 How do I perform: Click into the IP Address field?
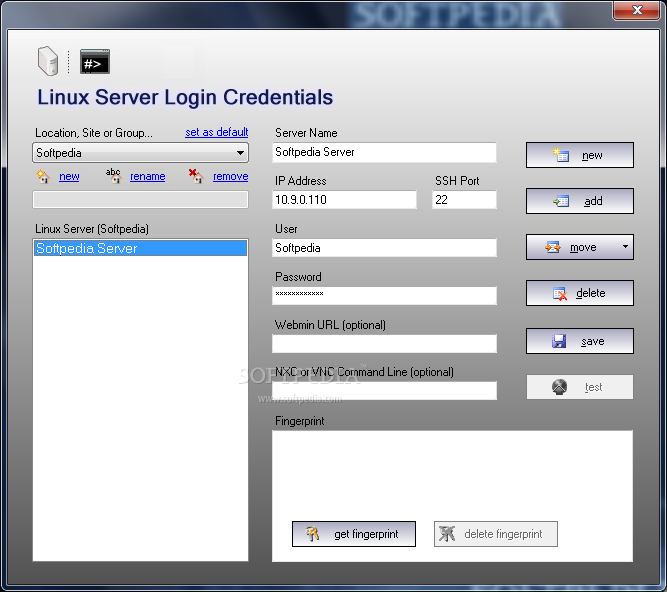click(344, 200)
